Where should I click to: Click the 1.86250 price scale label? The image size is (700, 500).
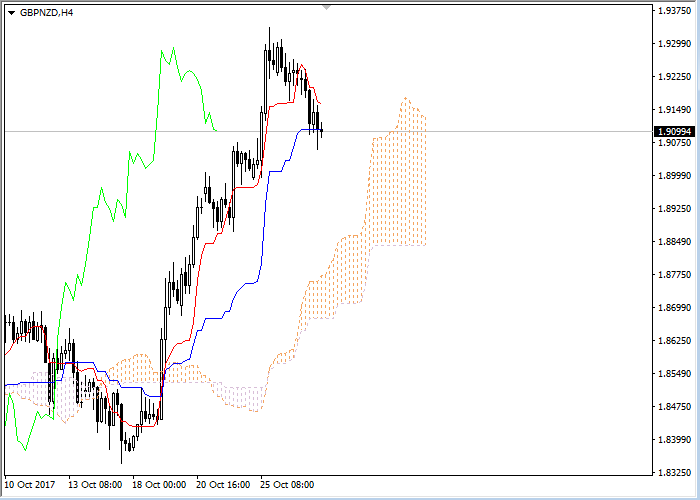(675, 341)
